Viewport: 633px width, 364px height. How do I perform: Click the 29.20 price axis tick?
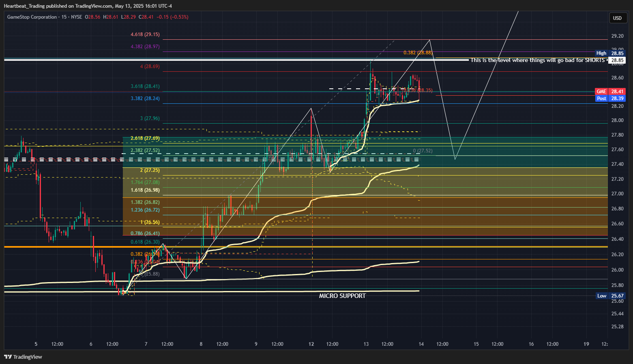tap(618, 36)
